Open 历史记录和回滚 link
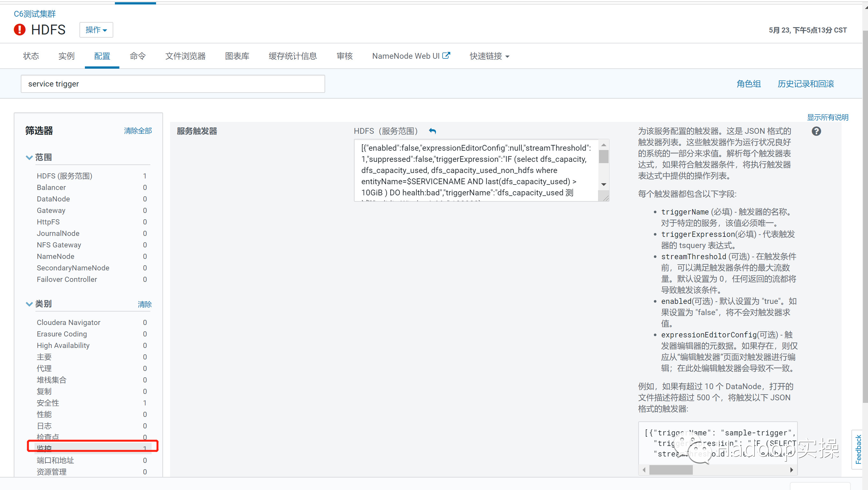This screenshot has height=490, width=868. coord(806,84)
